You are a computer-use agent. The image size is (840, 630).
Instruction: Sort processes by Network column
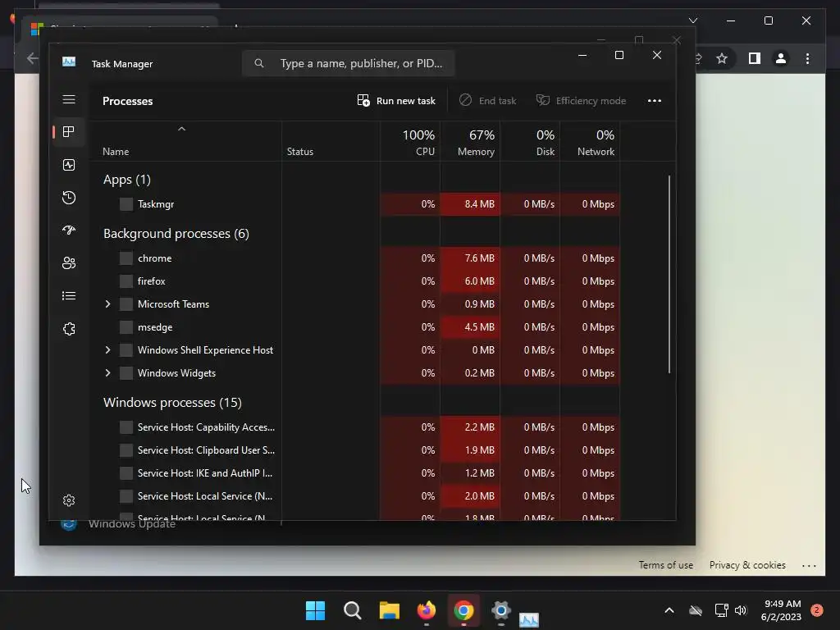591,142
